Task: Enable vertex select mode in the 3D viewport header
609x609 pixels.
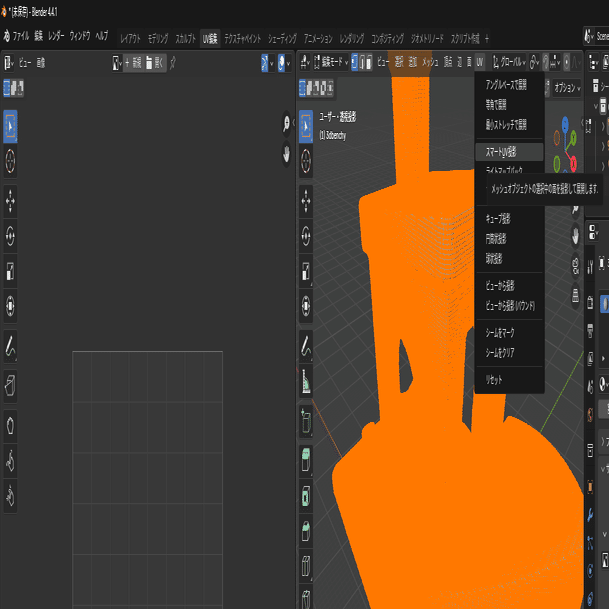Action: coord(355,62)
